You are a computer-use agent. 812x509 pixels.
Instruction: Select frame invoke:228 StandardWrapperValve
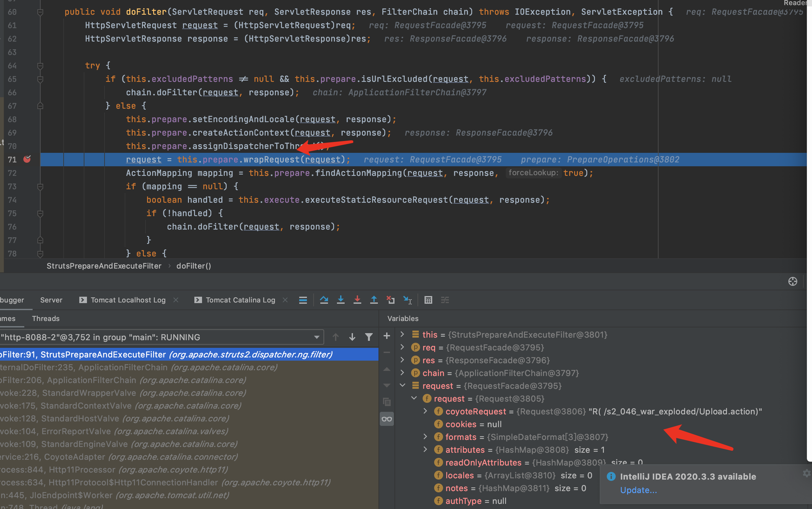point(189,393)
